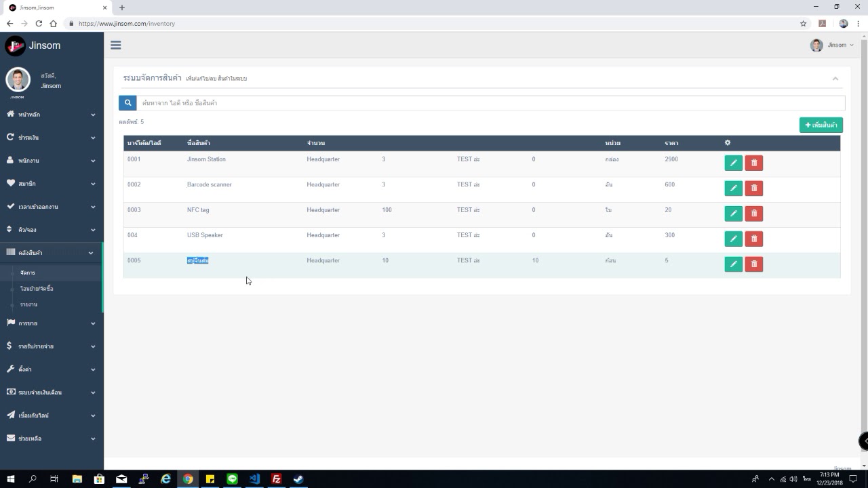Screen dimensions: 868x488
Task: Delete product with barcode 0005
Action: 754,264
